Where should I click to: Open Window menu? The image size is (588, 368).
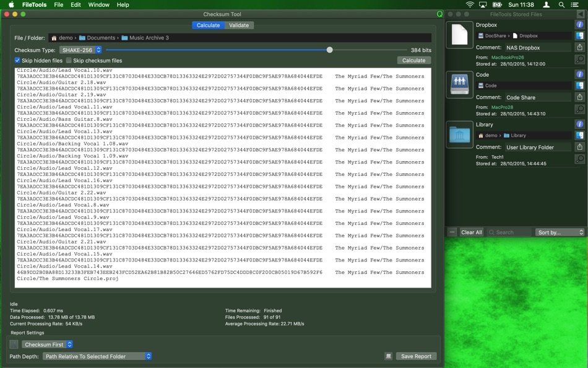coord(98,4)
